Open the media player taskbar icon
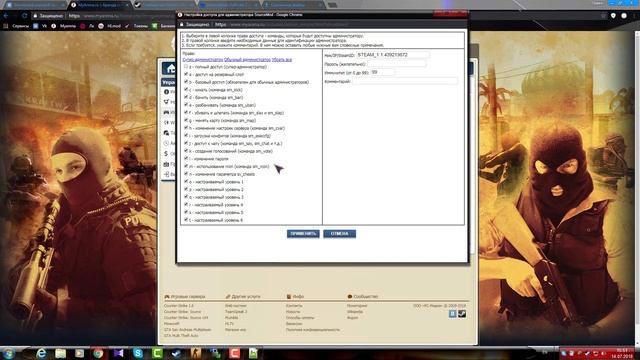This screenshot has width=640, height=360. [x=79, y=353]
